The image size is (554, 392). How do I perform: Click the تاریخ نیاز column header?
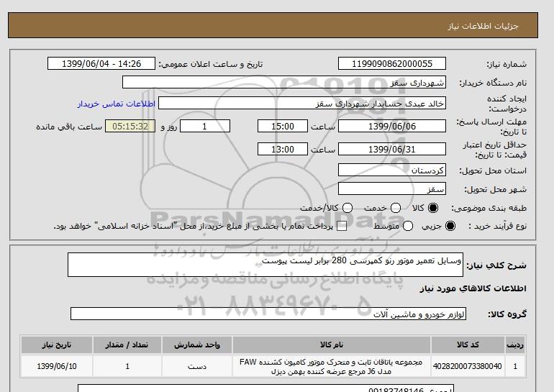tap(57, 345)
